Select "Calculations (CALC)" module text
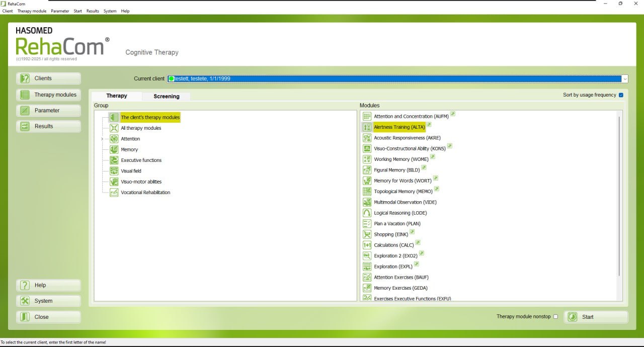644x347 pixels. click(x=394, y=245)
